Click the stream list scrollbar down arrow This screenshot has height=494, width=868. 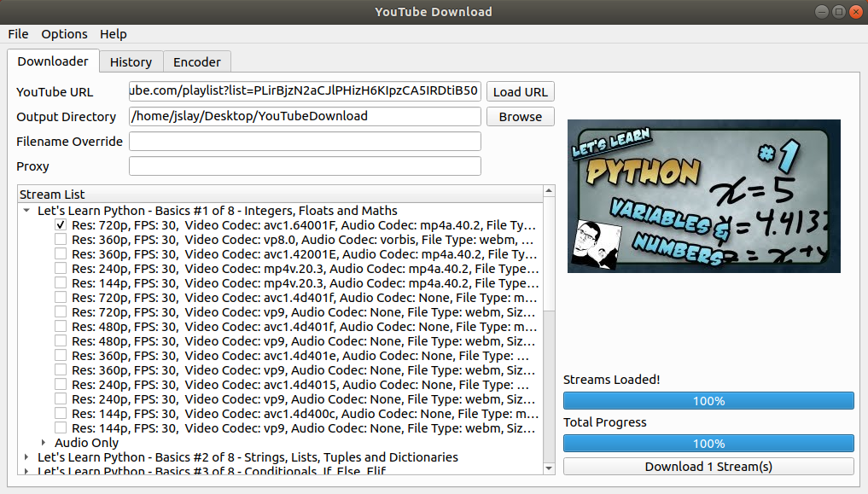click(550, 468)
